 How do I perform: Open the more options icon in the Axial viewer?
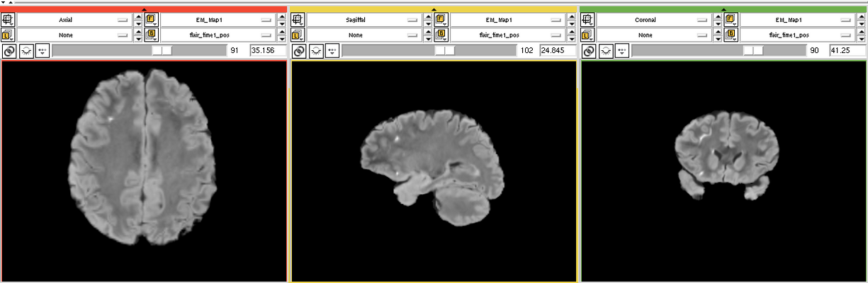[42, 51]
